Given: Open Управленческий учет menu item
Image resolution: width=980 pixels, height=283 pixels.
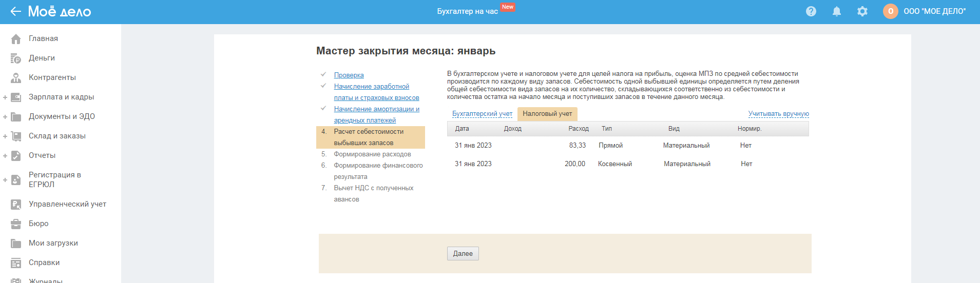Looking at the screenshot, I should [67, 204].
